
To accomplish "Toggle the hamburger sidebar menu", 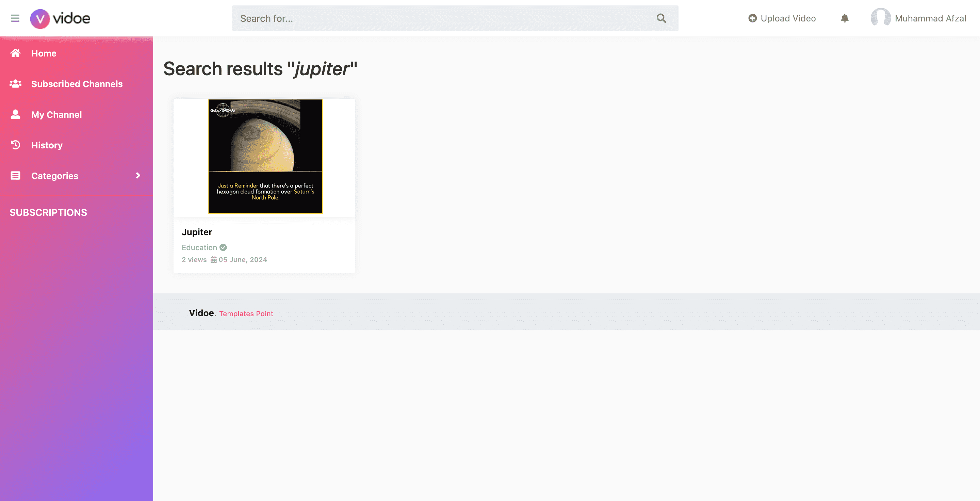I will 15,18.
